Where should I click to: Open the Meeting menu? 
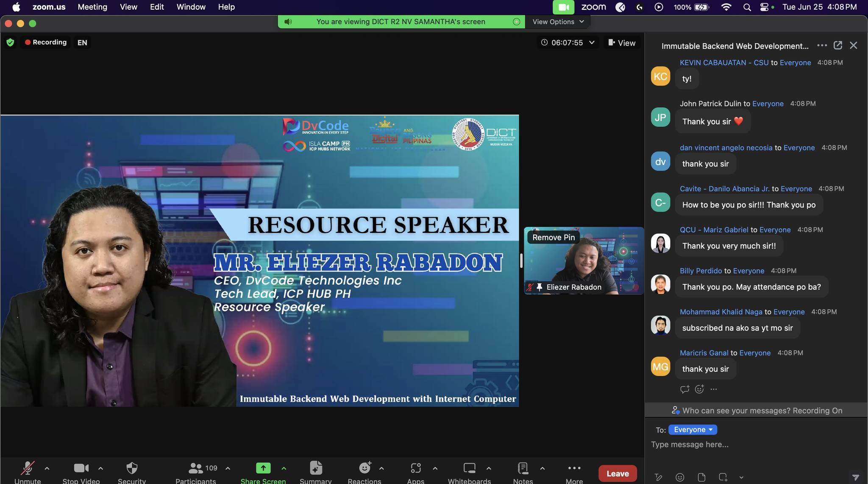92,7
